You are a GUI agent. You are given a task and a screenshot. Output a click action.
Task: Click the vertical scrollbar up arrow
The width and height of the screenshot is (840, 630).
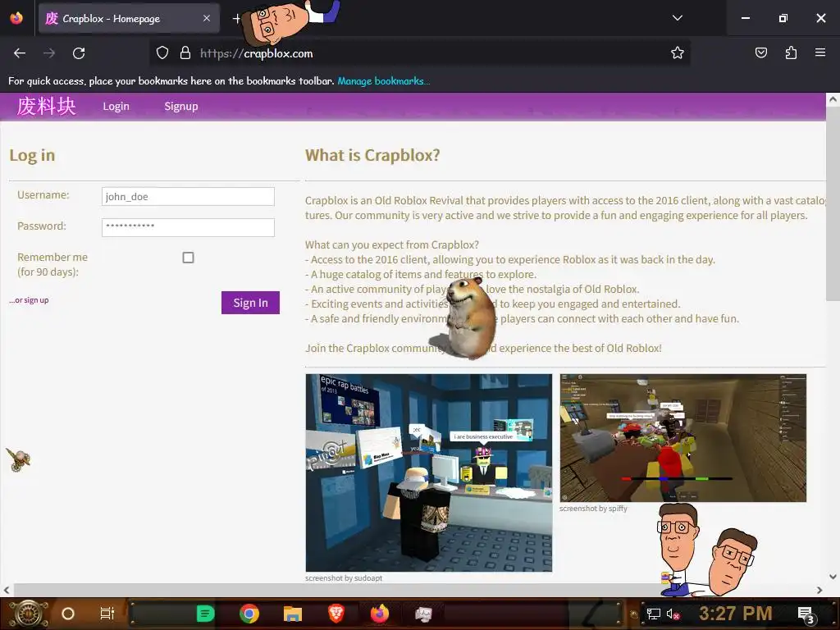tap(833, 99)
